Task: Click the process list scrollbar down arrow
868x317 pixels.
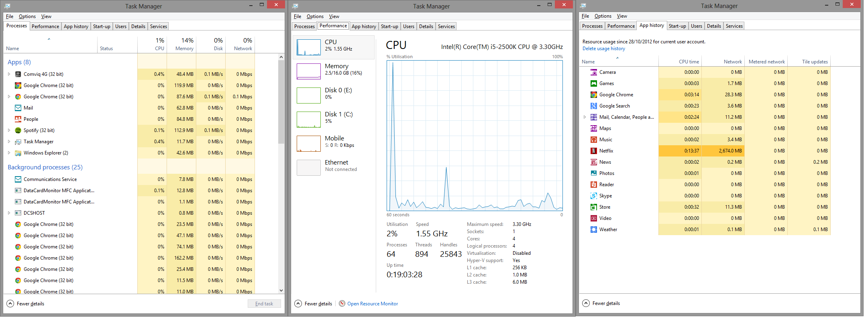Action: coord(281,291)
